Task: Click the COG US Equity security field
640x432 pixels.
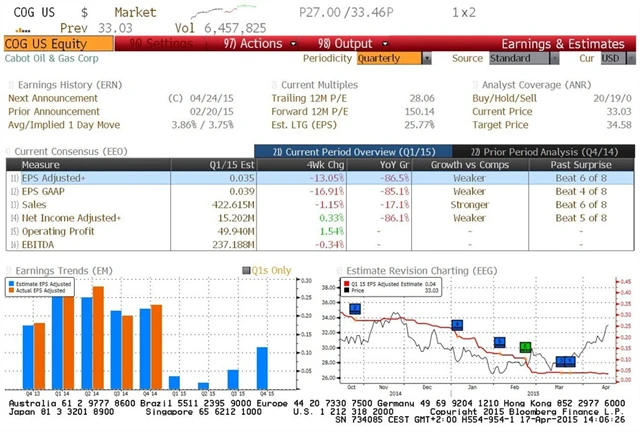Action: point(45,44)
